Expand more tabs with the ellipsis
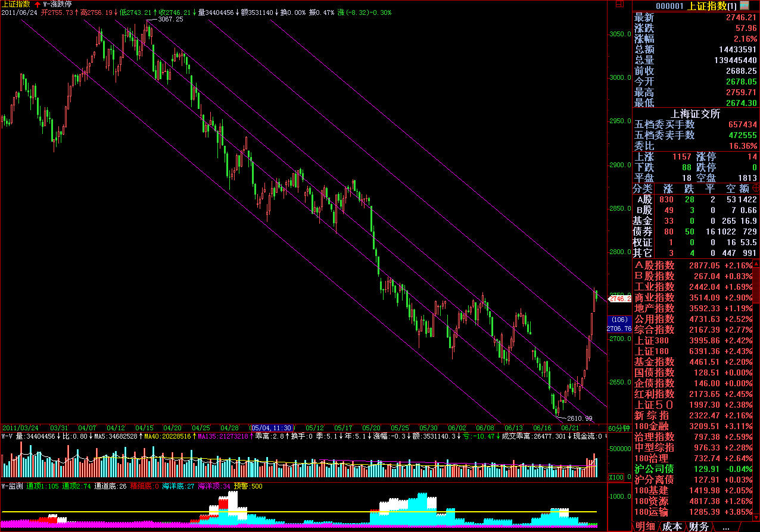The height and width of the screenshot is (532, 760). pyautogui.click(x=725, y=527)
